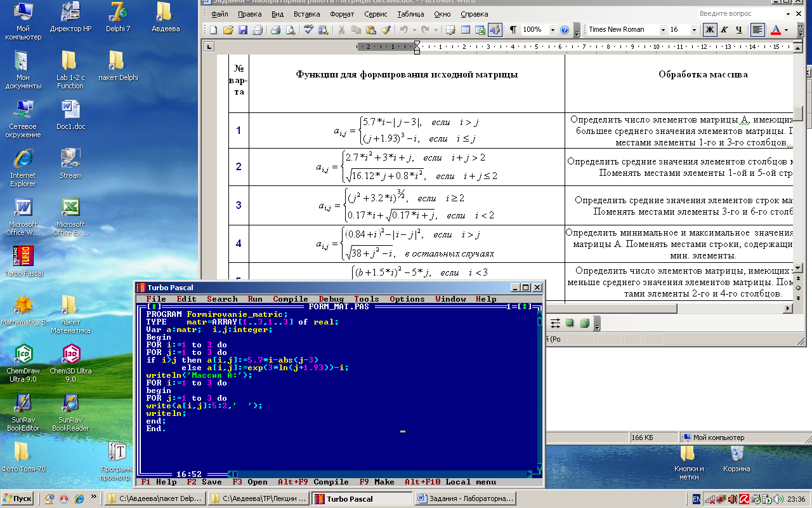The height and width of the screenshot is (508, 812).
Task: Open the Debug menu in Turbo Pascal
Action: click(x=331, y=299)
